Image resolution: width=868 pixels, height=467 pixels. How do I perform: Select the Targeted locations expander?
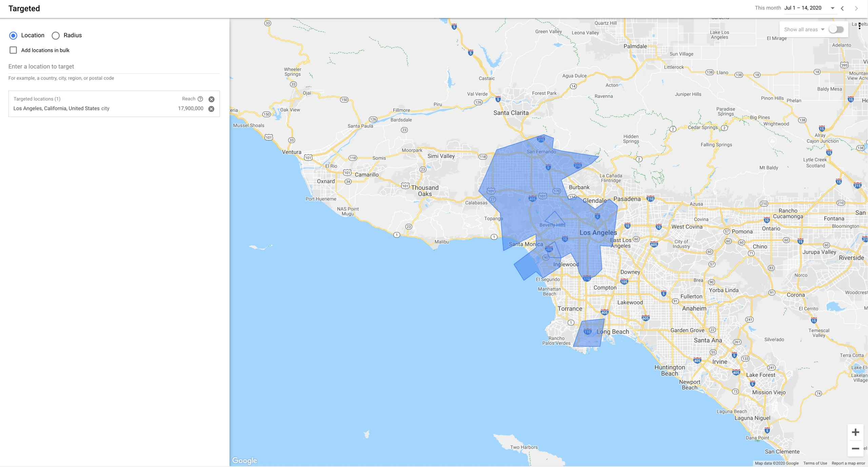[36, 99]
